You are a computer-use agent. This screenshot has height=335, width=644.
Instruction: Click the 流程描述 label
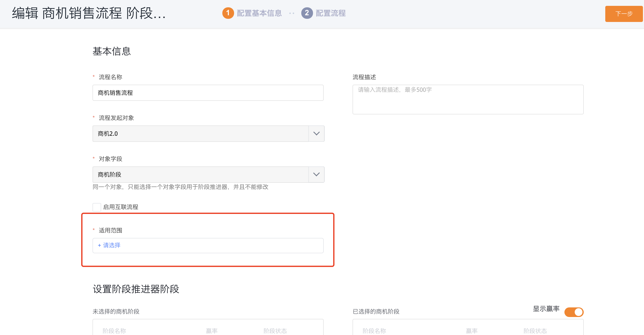click(x=364, y=77)
